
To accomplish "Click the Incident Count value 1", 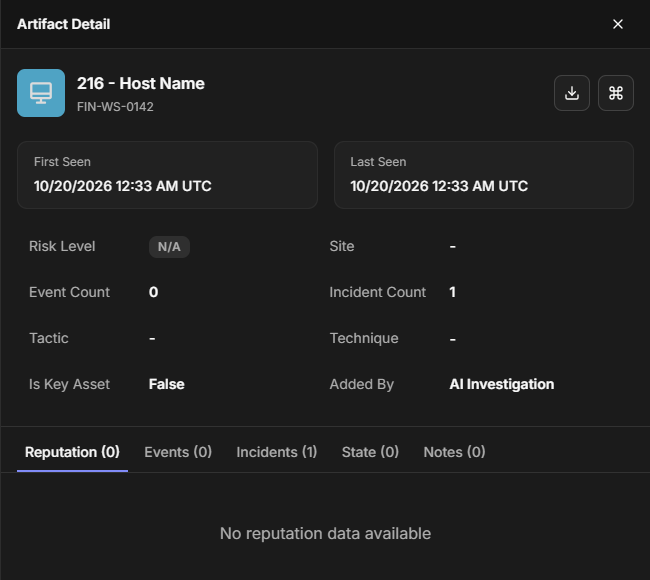I will click(x=452, y=292).
